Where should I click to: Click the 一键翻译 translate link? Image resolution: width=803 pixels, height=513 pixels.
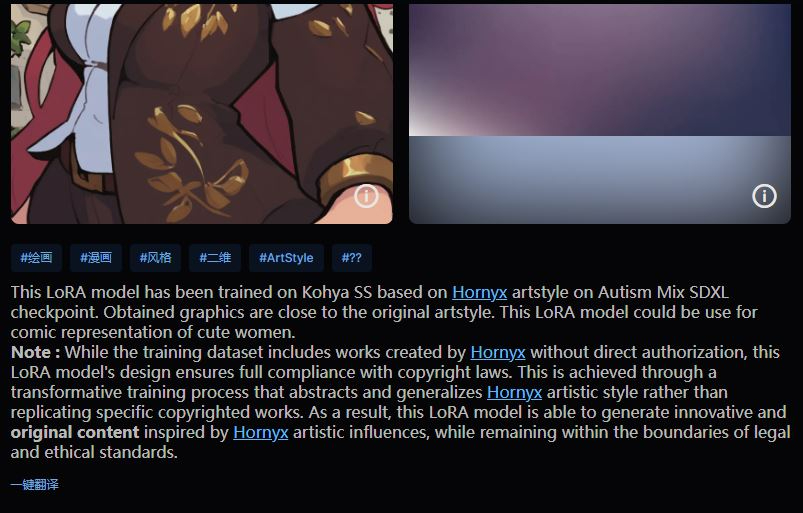click(35, 484)
